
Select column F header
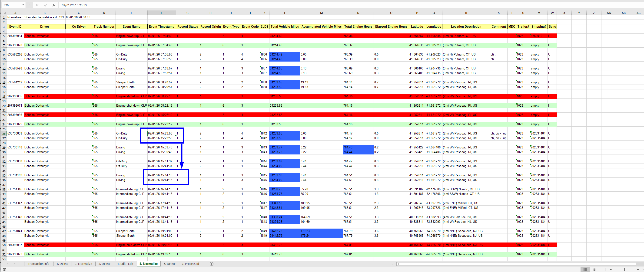pyautogui.click(x=162, y=13)
